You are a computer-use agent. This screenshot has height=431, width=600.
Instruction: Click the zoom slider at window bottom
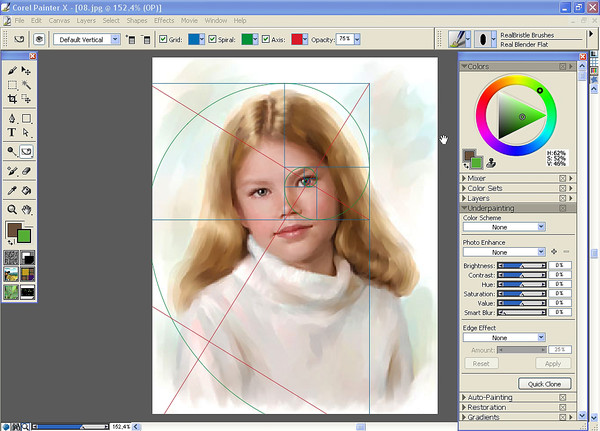tap(71, 426)
